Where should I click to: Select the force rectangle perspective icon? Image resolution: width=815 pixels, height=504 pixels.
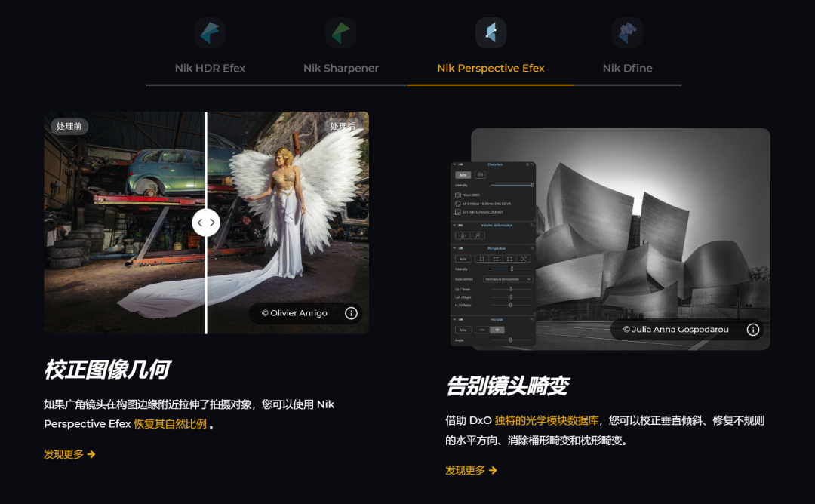(x=510, y=259)
